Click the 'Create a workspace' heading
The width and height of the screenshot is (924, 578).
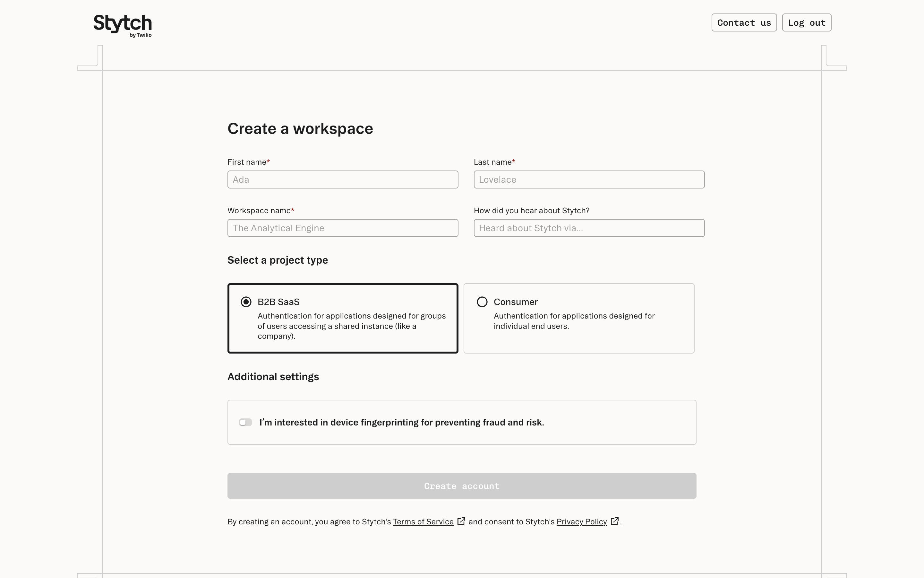(300, 128)
